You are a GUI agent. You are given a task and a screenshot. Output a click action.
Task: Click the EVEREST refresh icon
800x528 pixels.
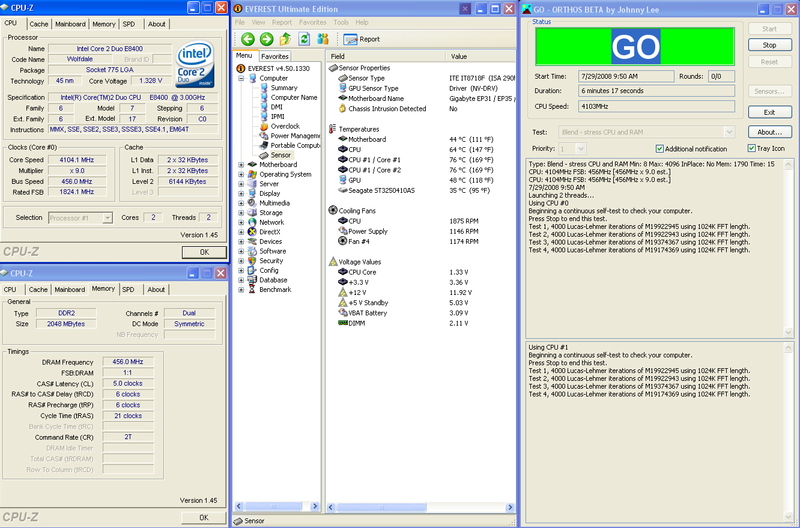tap(304, 39)
